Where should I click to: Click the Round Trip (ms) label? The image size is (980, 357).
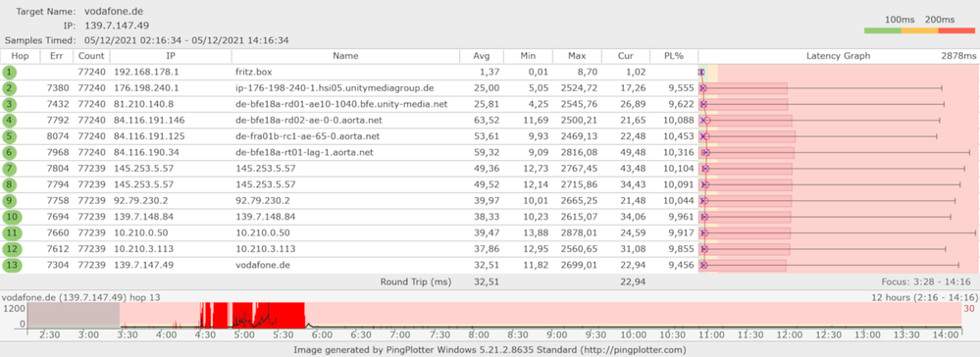point(416,281)
